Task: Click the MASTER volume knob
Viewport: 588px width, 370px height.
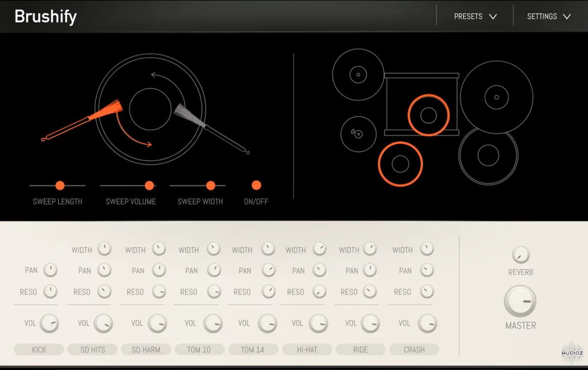Action: click(x=520, y=301)
